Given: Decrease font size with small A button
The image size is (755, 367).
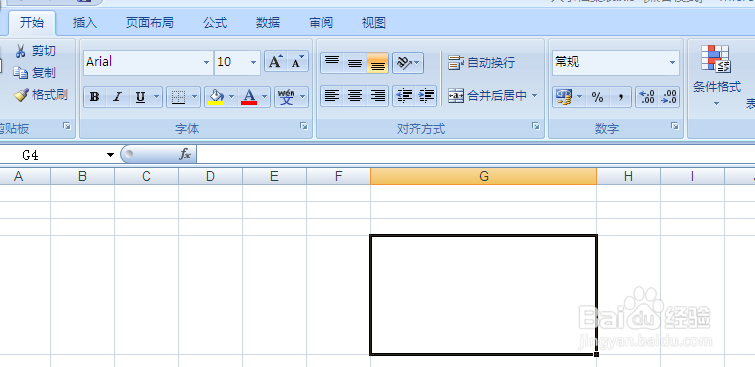Looking at the screenshot, I should (298, 62).
